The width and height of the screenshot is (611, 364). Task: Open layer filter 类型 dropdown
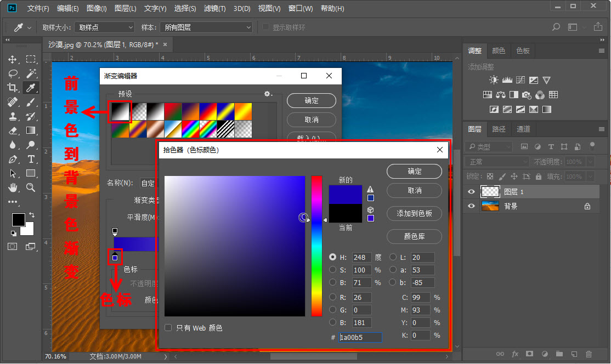[489, 147]
